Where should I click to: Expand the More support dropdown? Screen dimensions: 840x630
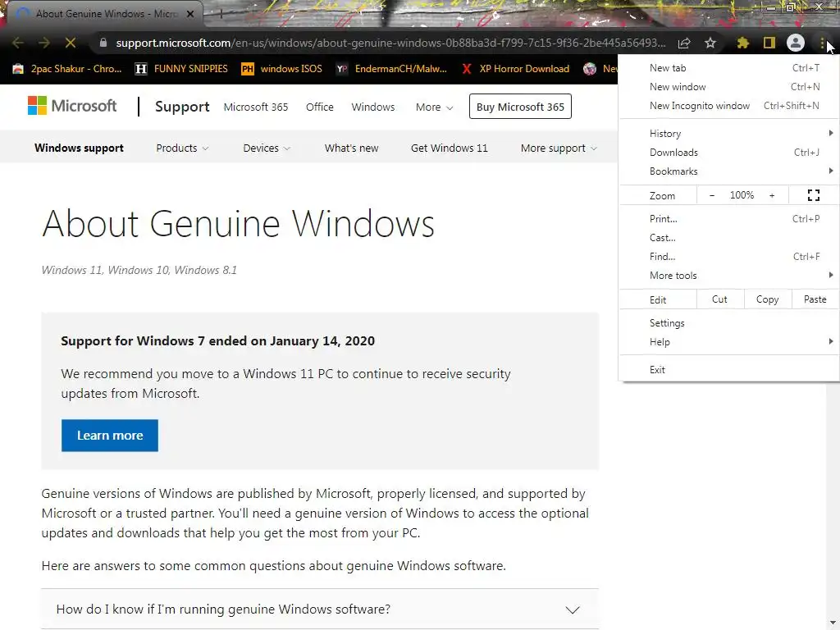559,148
